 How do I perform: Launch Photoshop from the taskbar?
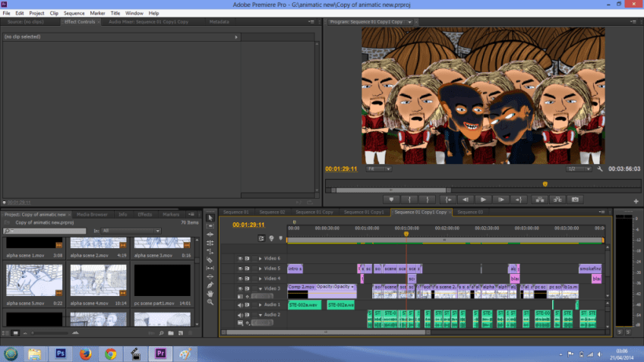61,353
